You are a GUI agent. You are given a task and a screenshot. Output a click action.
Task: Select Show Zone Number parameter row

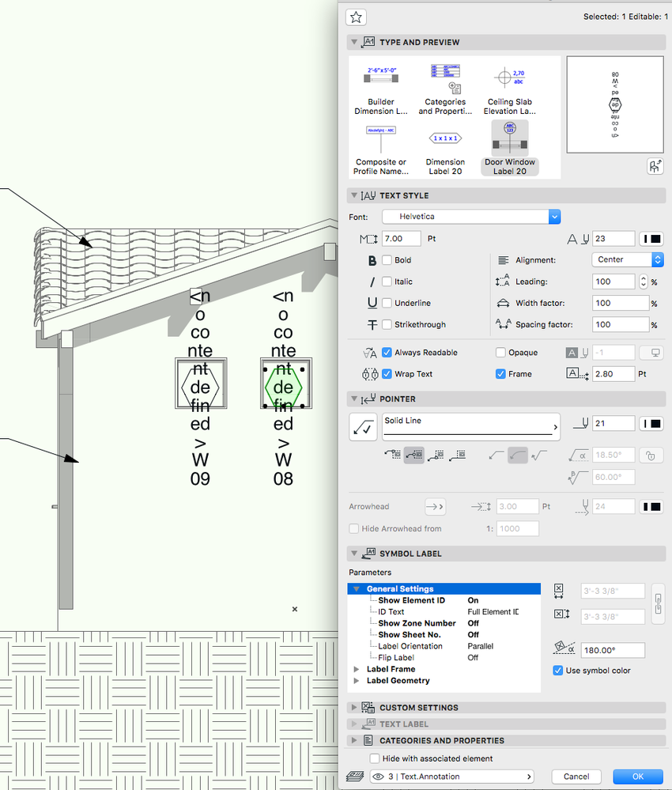[444, 623]
